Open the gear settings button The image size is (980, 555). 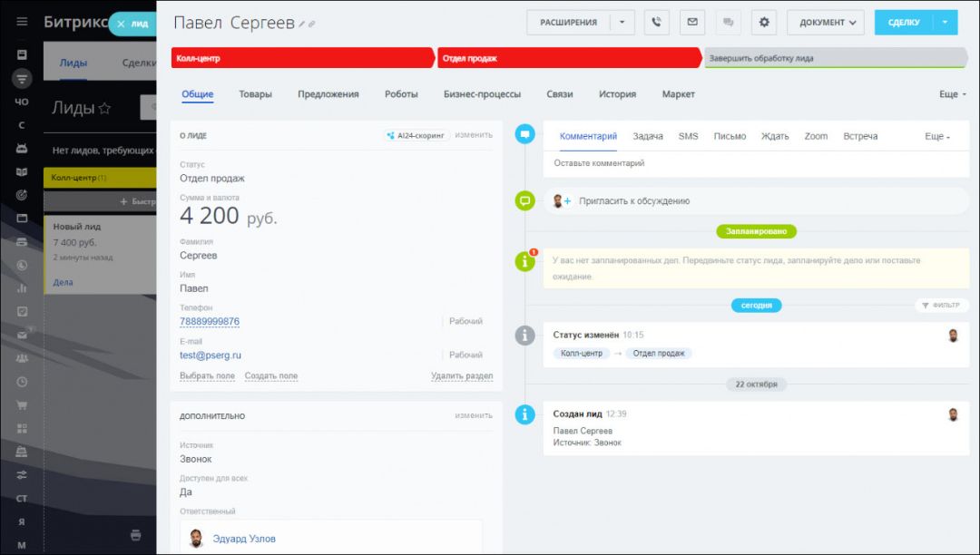point(763,23)
